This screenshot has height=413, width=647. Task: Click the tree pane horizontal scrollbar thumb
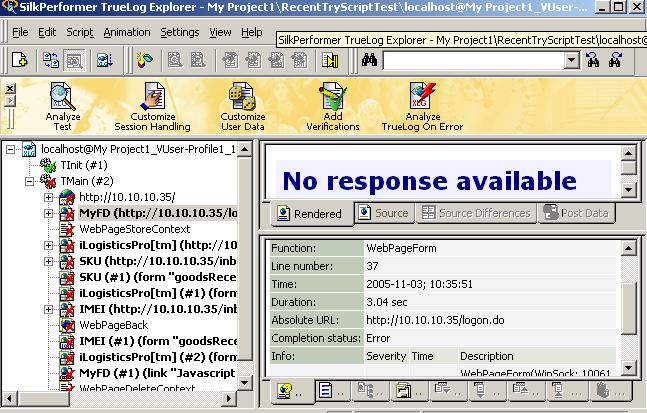[x=43, y=399]
